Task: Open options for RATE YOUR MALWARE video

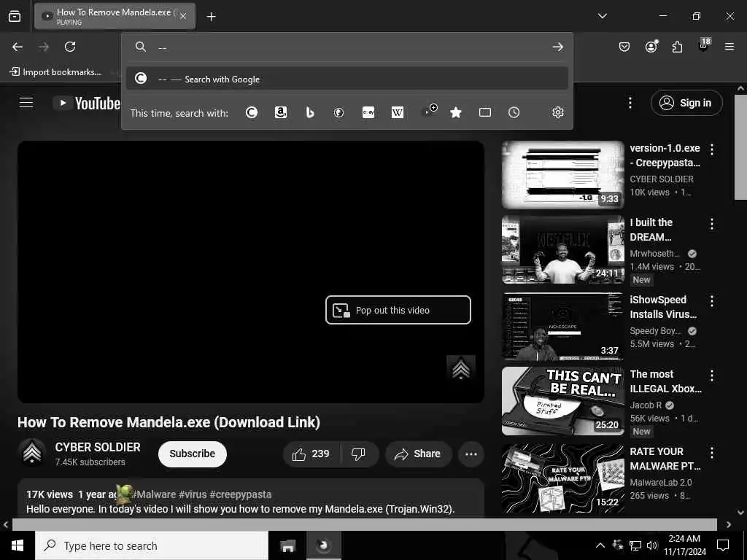Action: (x=712, y=452)
